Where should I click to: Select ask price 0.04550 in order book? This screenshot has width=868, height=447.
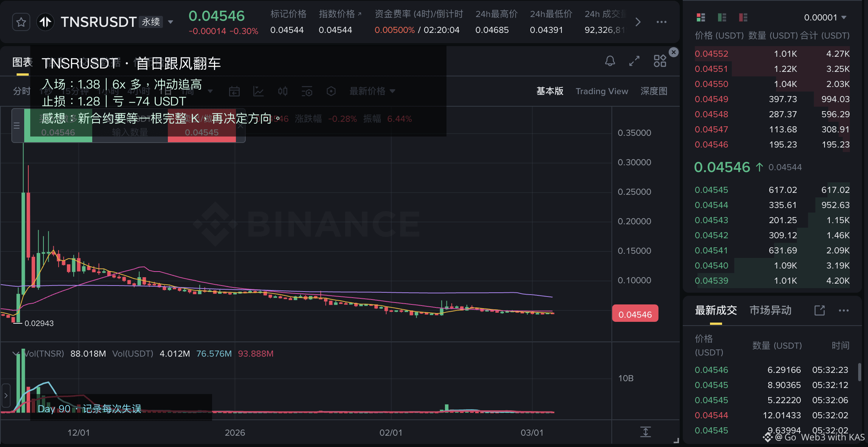711,84
